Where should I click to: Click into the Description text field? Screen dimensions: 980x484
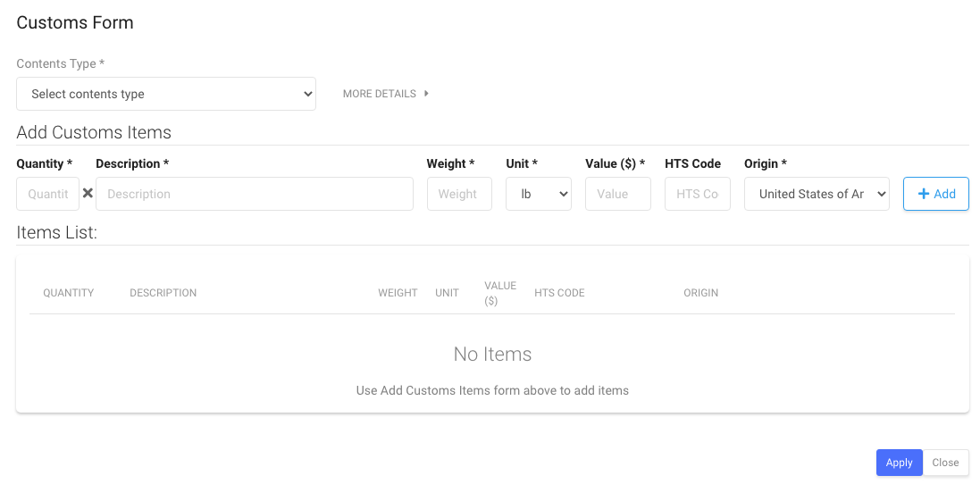[x=254, y=194]
